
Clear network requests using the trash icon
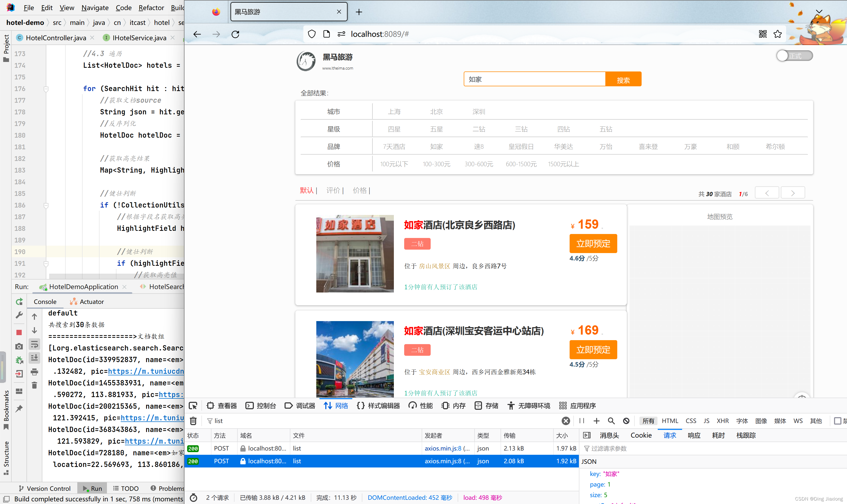[193, 421]
